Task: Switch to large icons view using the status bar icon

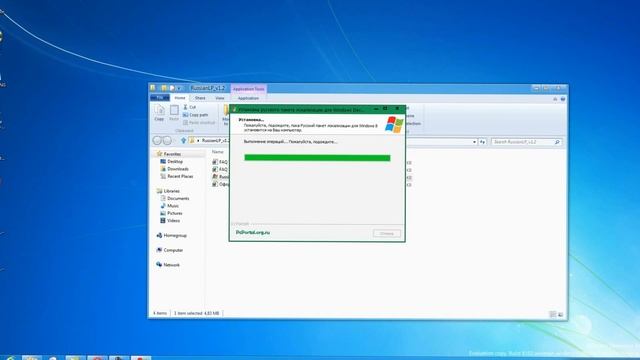Action: (560, 314)
